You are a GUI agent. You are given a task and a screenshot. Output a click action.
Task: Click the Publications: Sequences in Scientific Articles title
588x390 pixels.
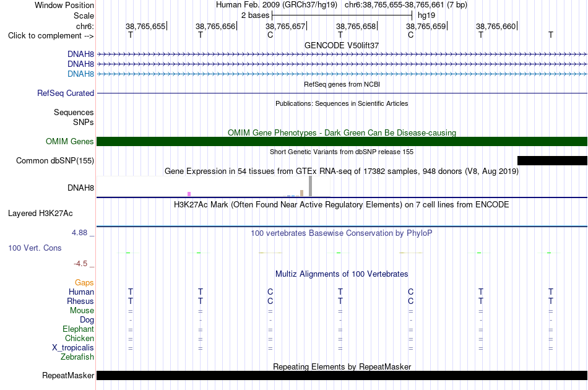342,103
